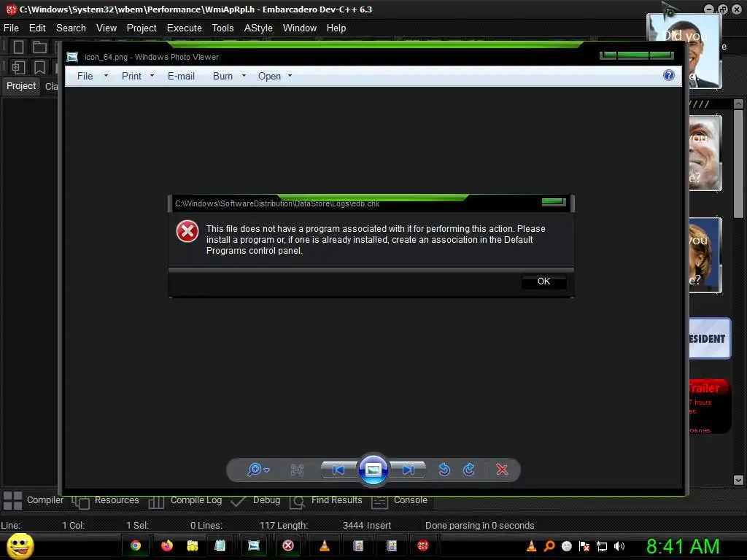Open the Help menu in Dev-C++
The image size is (747, 560).
(336, 28)
